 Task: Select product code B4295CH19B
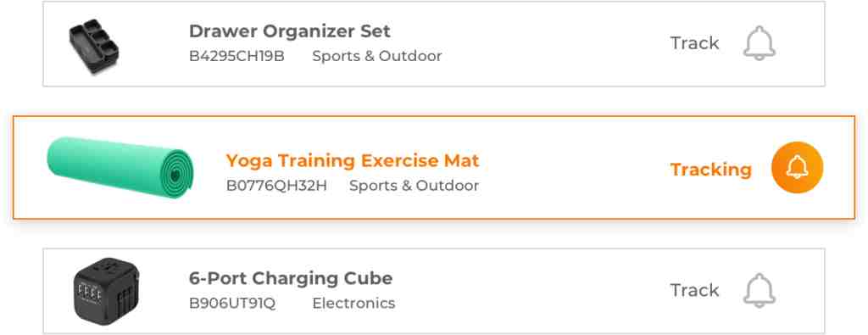tap(237, 56)
